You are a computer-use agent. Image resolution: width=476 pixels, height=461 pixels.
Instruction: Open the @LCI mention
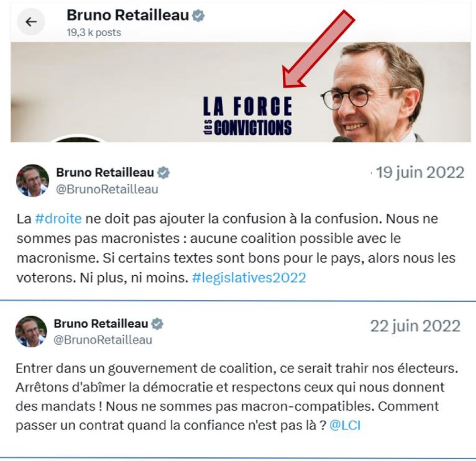click(x=345, y=425)
